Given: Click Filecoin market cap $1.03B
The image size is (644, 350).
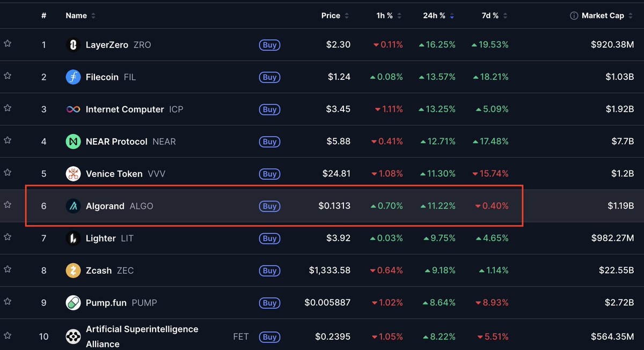Looking at the screenshot, I should (x=619, y=77).
